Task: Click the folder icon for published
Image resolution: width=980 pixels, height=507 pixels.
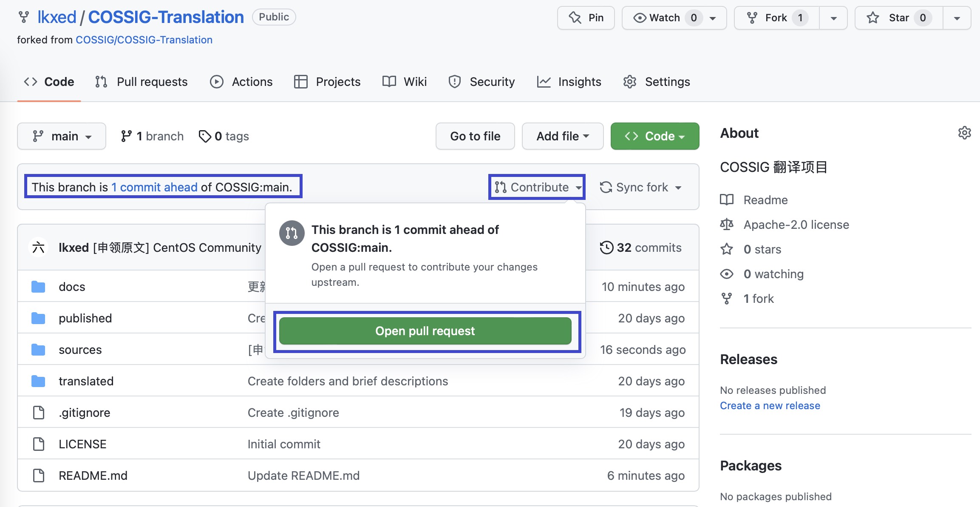Action: (38, 318)
